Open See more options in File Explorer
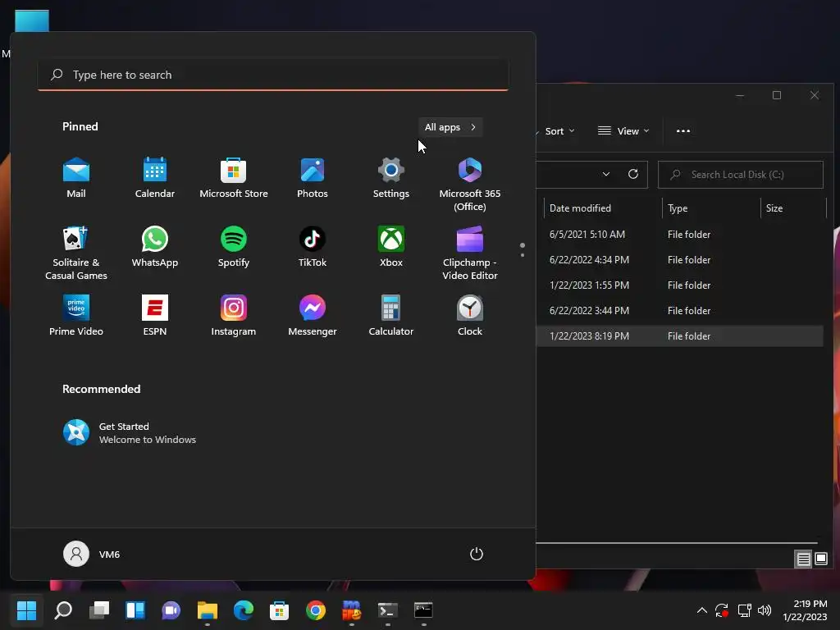The width and height of the screenshot is (840, 630). click(683, 131)
